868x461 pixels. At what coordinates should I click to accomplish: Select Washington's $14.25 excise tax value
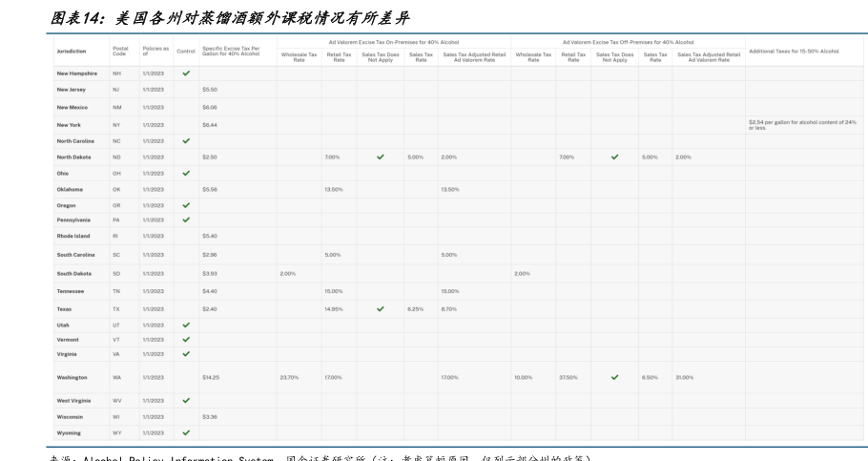(x=211, y=377)
